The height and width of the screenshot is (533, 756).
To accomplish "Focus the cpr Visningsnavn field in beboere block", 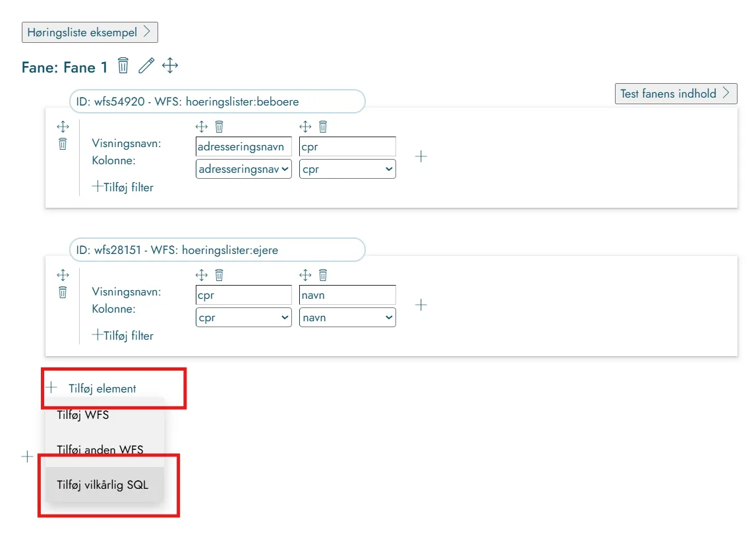I will 347,146.
